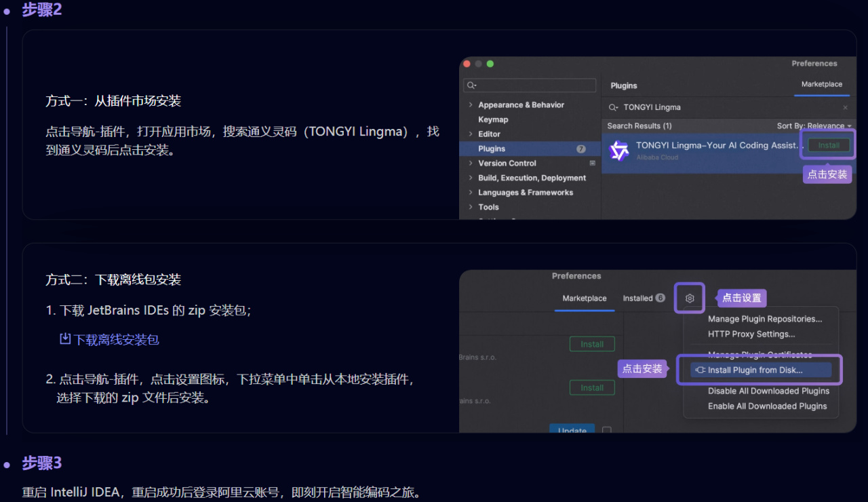Image resolution: width=868 pixels, height=502 pixels.
Task: Click the Search Results (1) label
Action: click(x=639, y=126)
